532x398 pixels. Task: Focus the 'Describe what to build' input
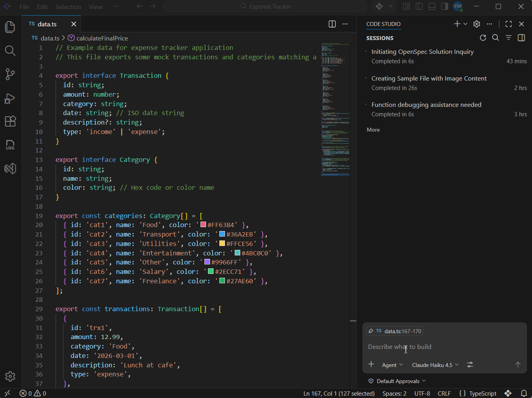(x=444, y=347)
